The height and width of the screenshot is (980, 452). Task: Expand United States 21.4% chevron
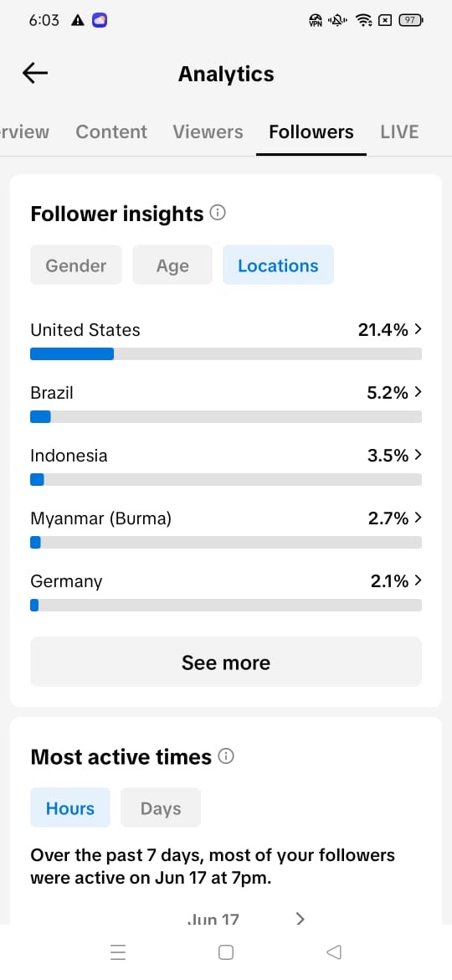coord(418,329)
